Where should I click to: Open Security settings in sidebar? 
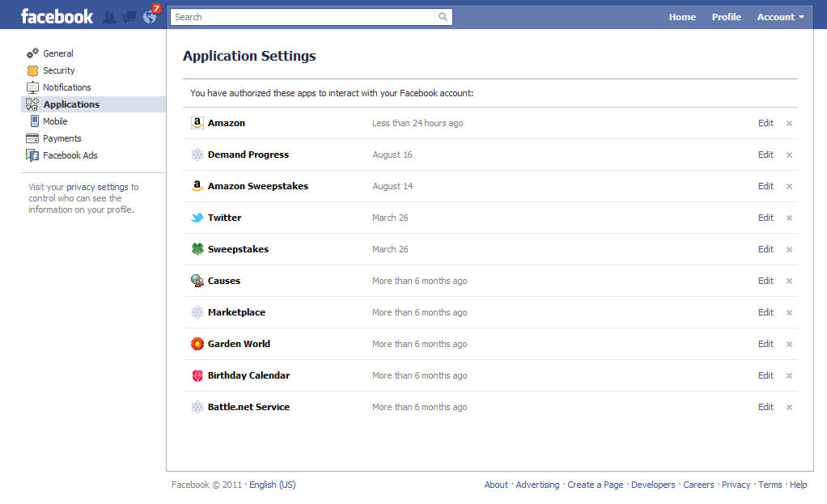(x=58, y=70)
